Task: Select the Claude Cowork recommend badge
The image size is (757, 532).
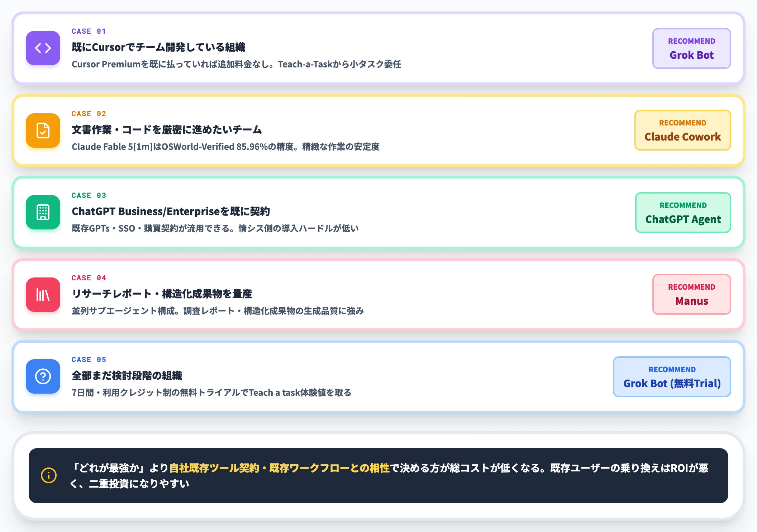Action: 682,130
